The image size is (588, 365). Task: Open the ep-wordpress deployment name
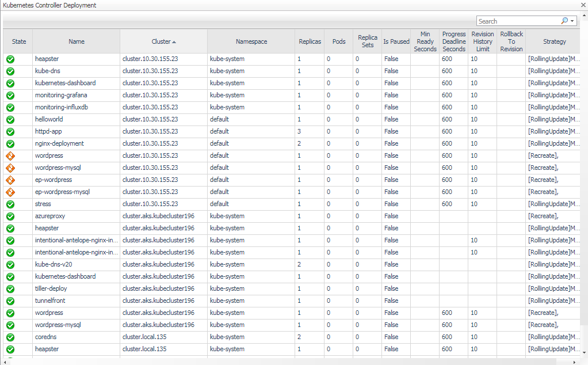54,180
